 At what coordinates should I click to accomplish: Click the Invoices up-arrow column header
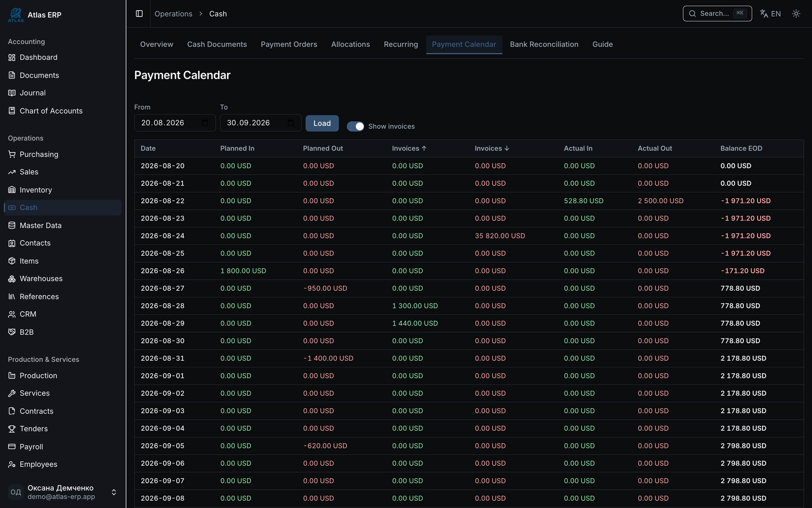click(409, 148)
